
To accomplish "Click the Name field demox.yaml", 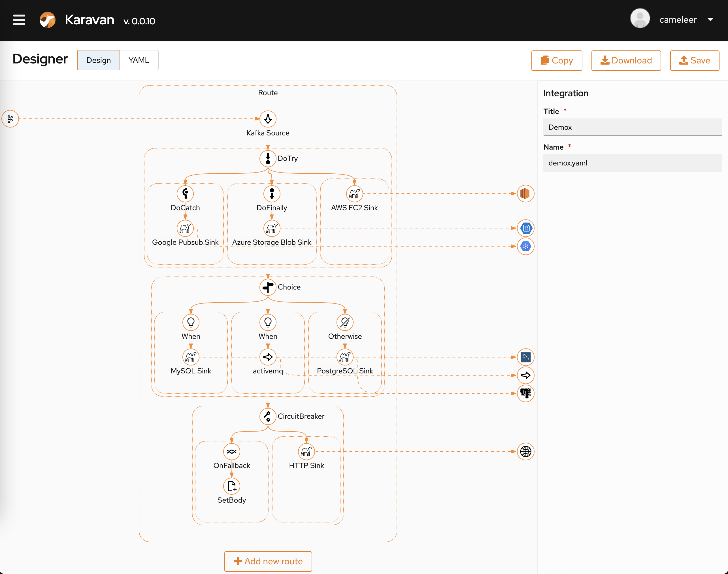I will (632, 163).
